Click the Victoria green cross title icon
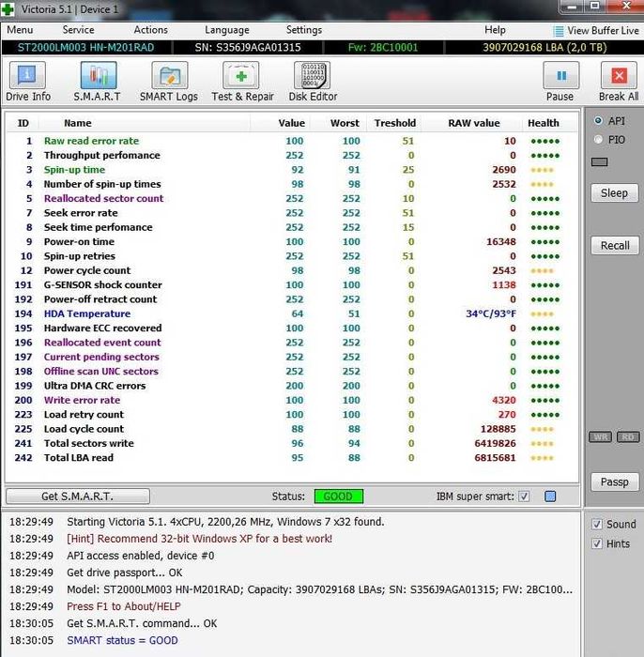The image size is (644, 657). pos(8,9)
